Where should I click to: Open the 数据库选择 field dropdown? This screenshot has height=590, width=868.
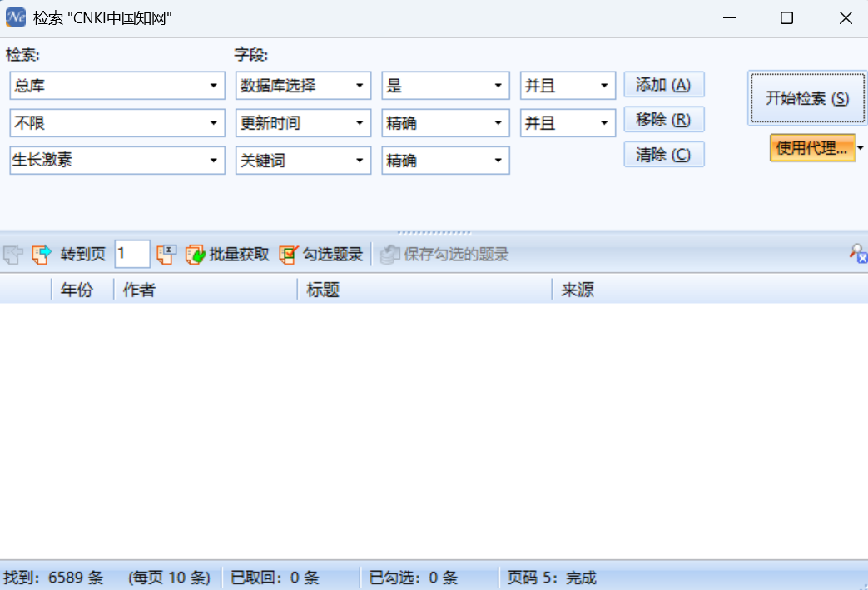(x=360, y=86)
